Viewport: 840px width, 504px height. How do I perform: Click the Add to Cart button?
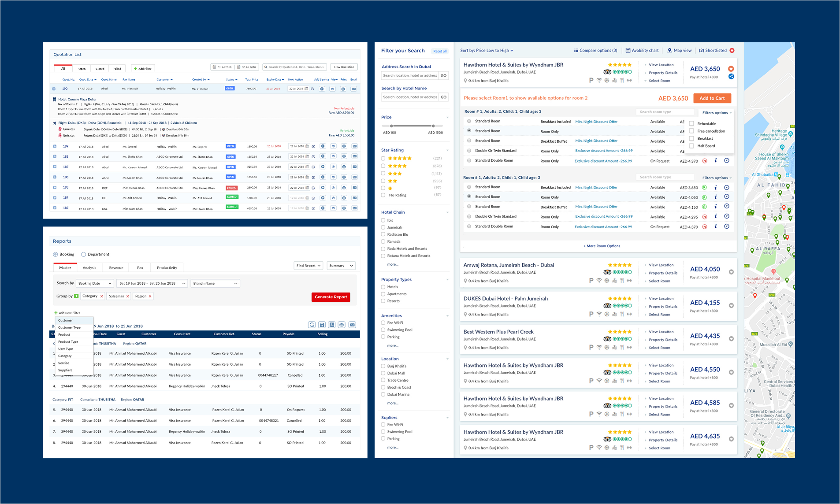pyautogui.click(x=712, y=98)
